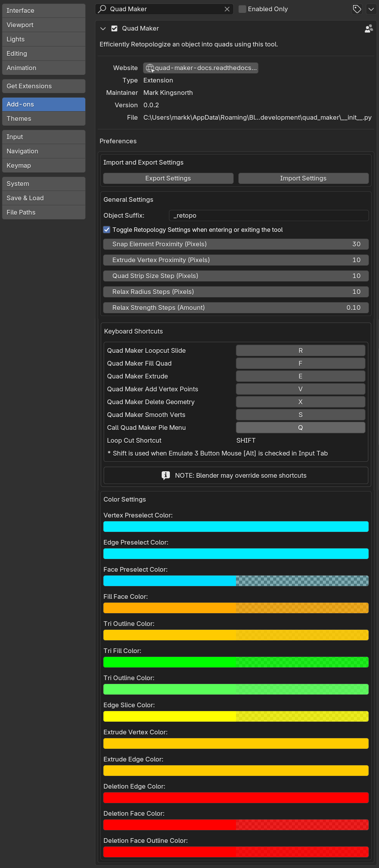Click the community user icon beside Quad Maker

369,29
